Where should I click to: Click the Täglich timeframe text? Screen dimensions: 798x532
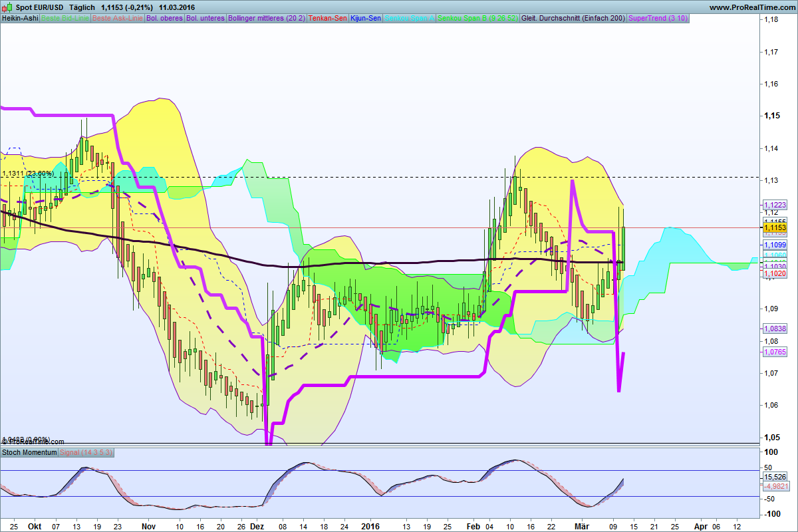click(x=82, y=7)
